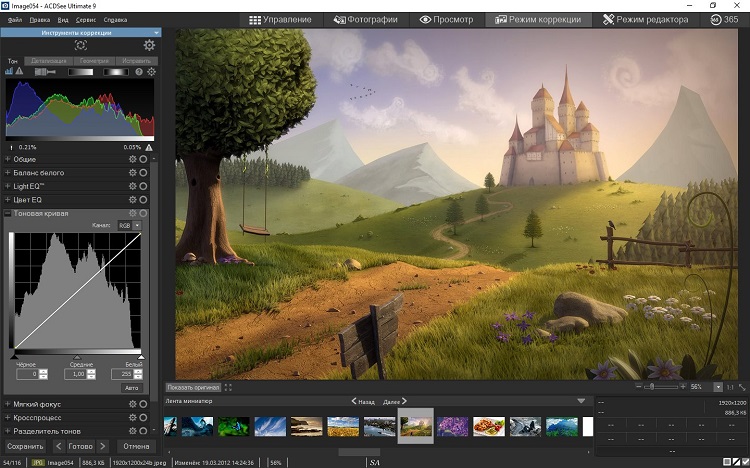Open the gear settings for Общие
Viewport: 750px width, 468px height.
point(132,159)
